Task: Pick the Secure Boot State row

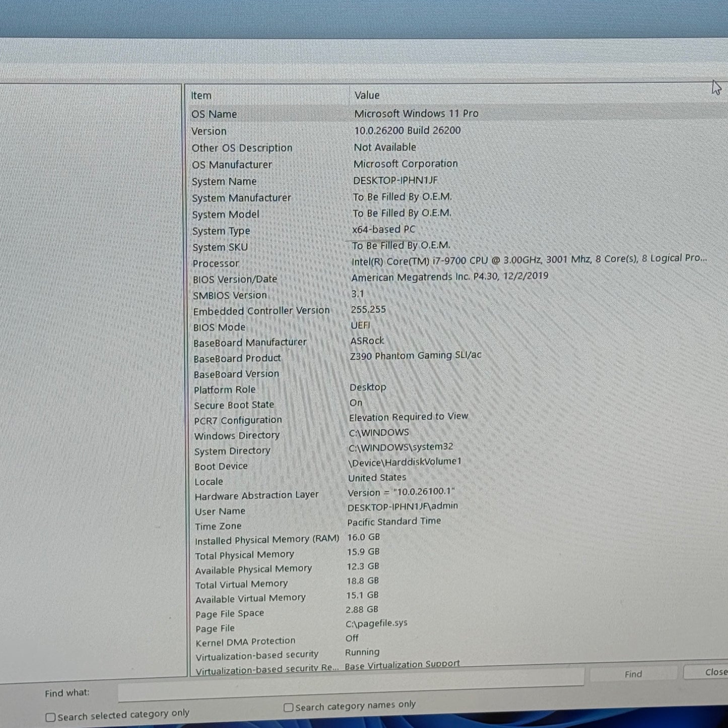Action: (234, 405)
